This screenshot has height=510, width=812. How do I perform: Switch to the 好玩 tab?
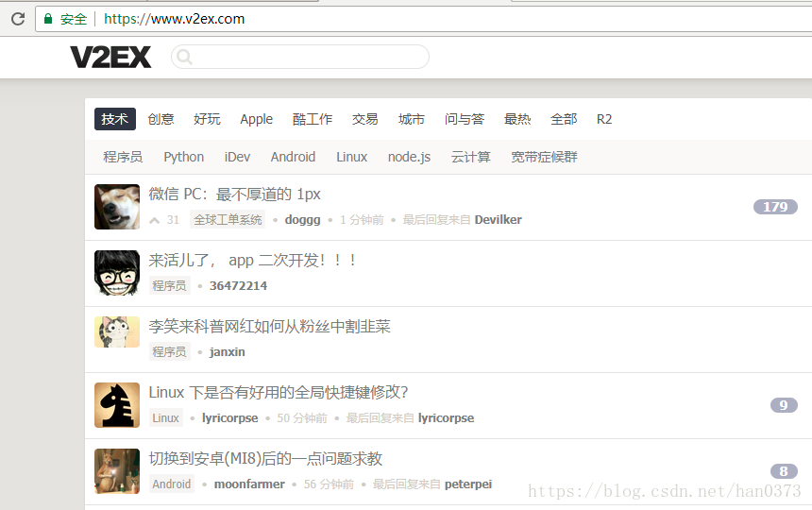pyautogui.click(x=207, y=119)
